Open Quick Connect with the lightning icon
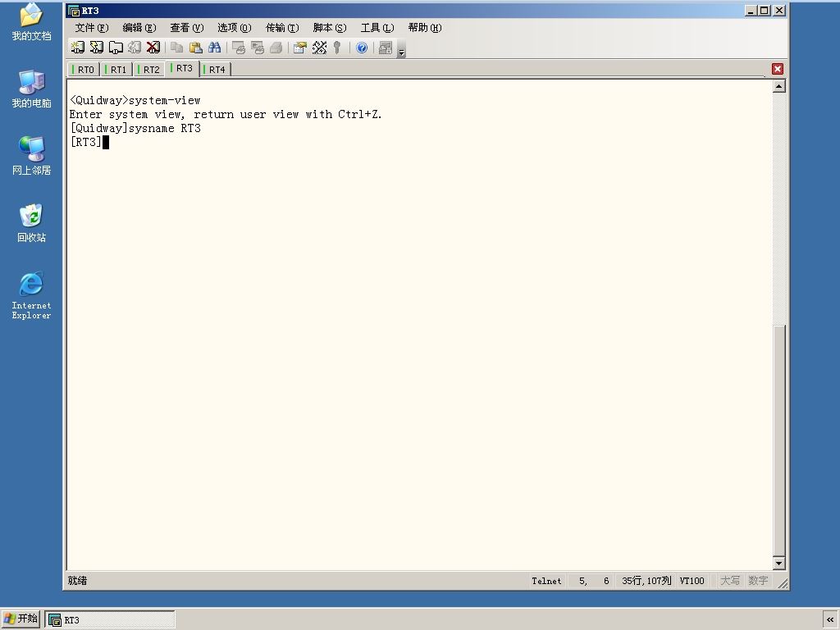This screenshot has width=840, height=630. [x=97, y=48]
